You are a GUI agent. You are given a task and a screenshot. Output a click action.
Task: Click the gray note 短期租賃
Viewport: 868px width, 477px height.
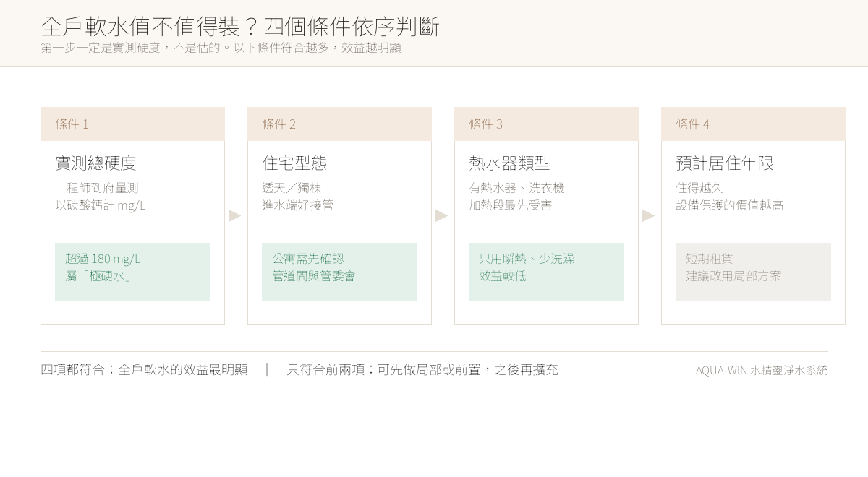point(709,259)
